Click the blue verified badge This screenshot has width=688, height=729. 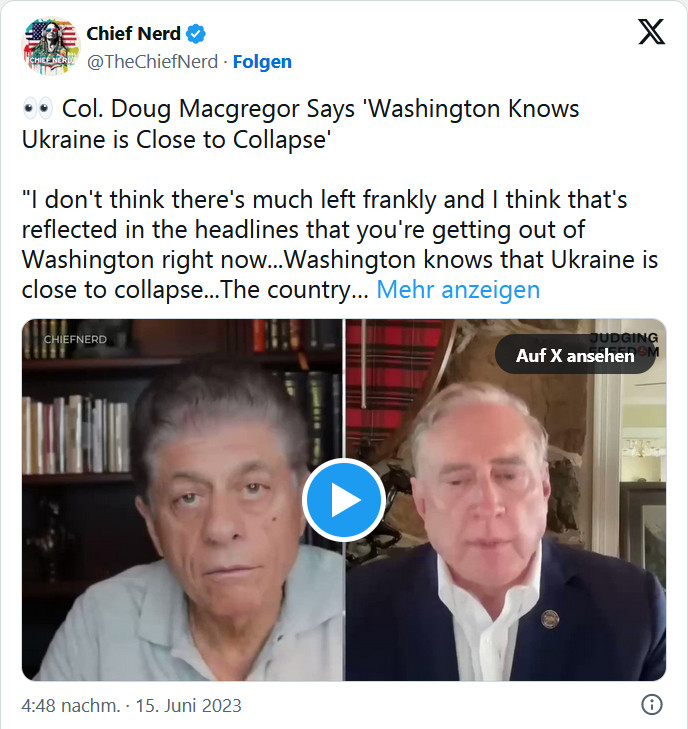click(x=197, y=34)
